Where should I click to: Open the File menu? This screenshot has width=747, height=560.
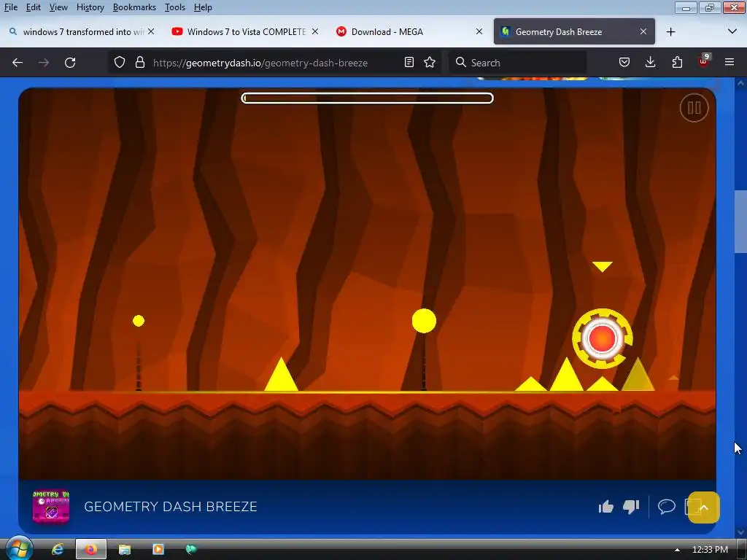(10, 7)
